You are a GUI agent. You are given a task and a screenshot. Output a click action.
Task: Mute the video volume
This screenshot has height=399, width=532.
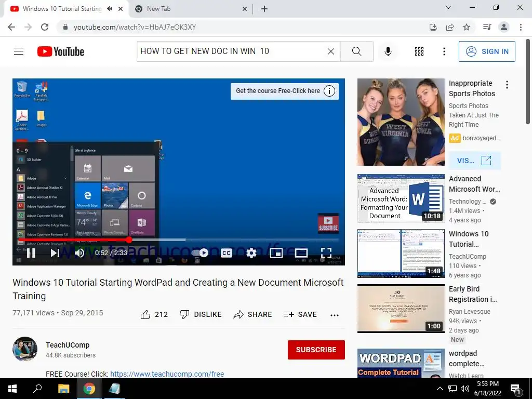tap(79, 253)
